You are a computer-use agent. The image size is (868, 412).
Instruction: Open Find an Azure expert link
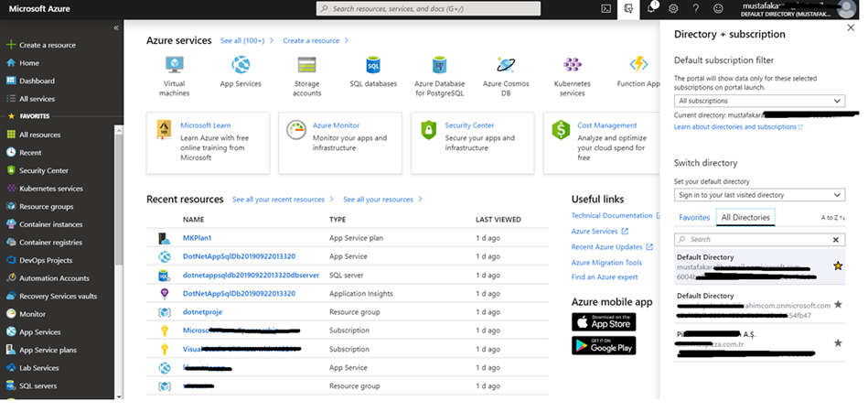(x=605, y=276)
